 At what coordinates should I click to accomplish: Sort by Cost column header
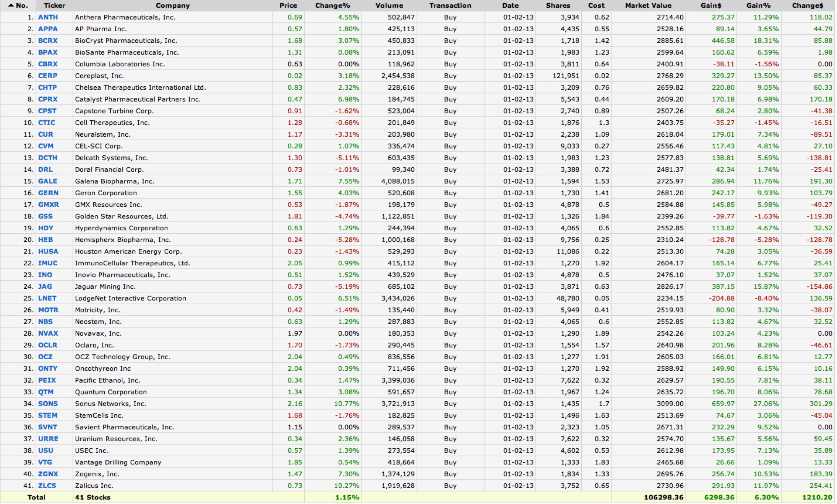596,5
